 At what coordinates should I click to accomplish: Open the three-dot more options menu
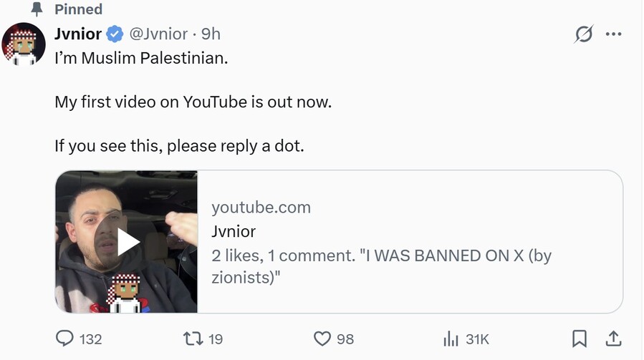(x=614, y=34)
